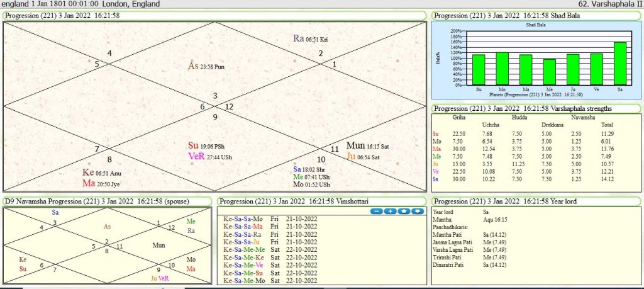Viewport: 644px width, 289px height.
Task: Click the D9 Navamsha Progression panel header
Action: click(x=108, y=201)
